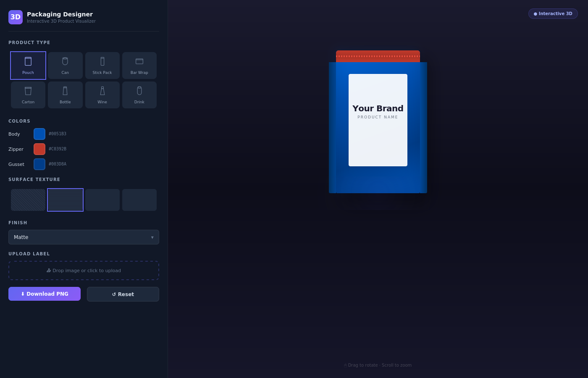The image size is (588, 378).
Task: Click the Drop image upload area
Action: pos(84,270)
